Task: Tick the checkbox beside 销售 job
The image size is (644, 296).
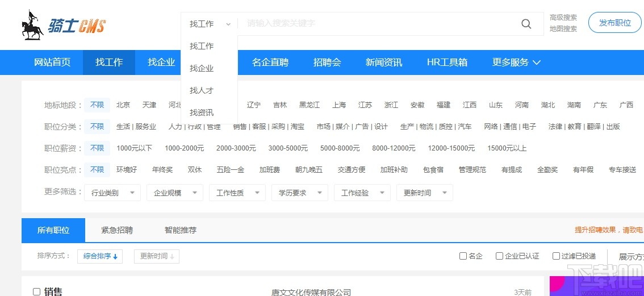Action: coord(36,292)
